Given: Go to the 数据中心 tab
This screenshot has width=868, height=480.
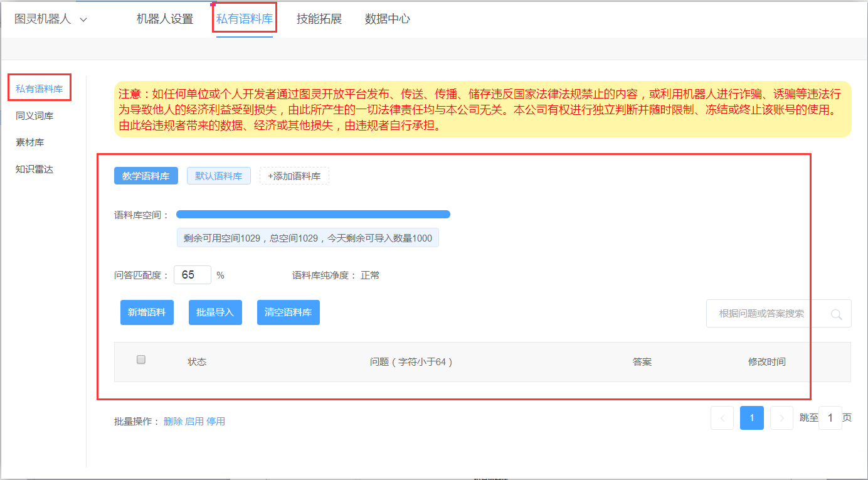Looking at the screenshot, I should [x=388, y=19].
